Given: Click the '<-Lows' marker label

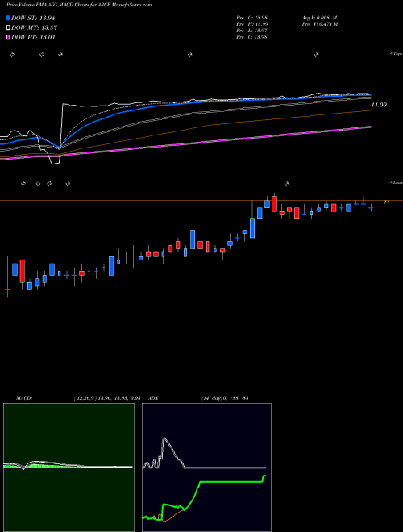Looking at the screenshot, I should [x=397, y=182].
